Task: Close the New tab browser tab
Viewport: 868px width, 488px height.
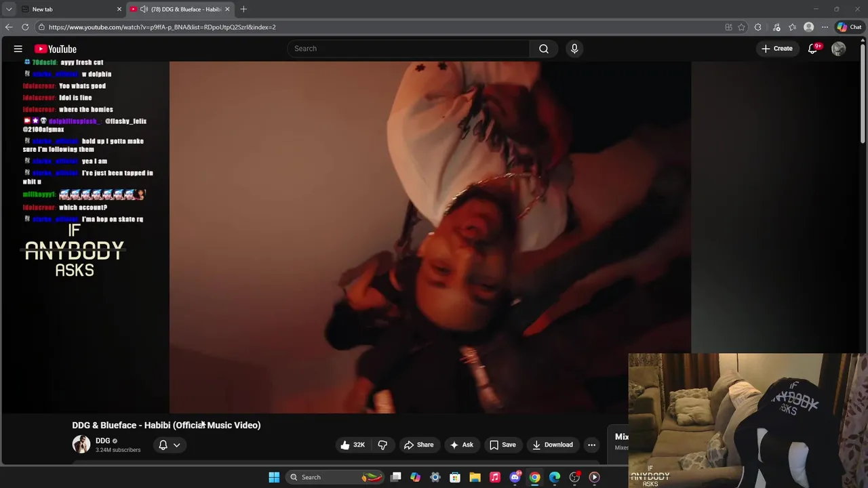Action: pos(119,9)
